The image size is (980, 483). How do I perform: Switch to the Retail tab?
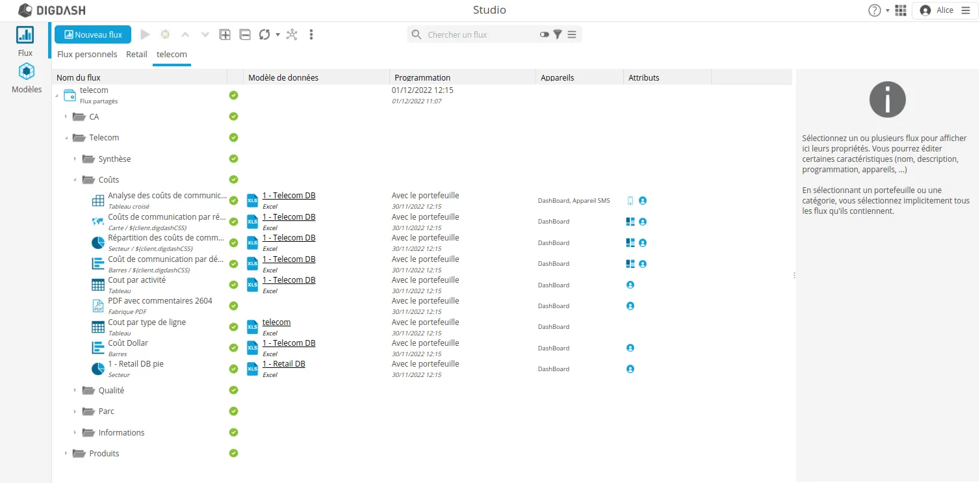click(x=136, y=54)
